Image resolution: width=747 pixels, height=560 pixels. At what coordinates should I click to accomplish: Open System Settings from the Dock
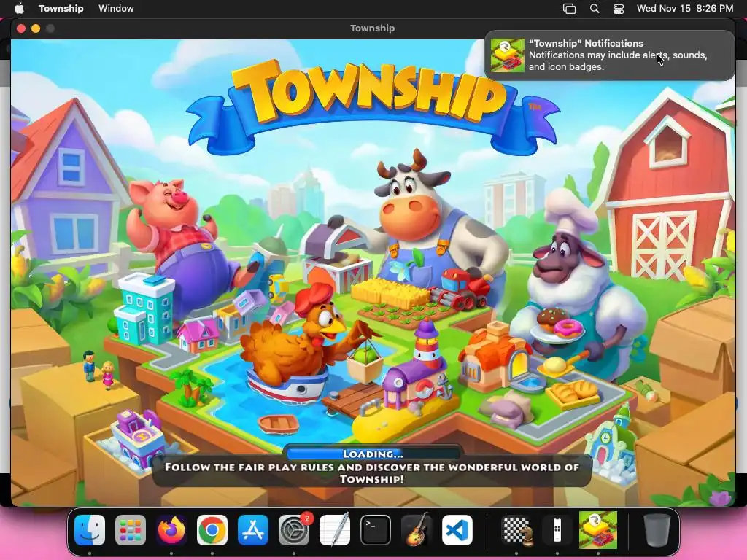294,530
